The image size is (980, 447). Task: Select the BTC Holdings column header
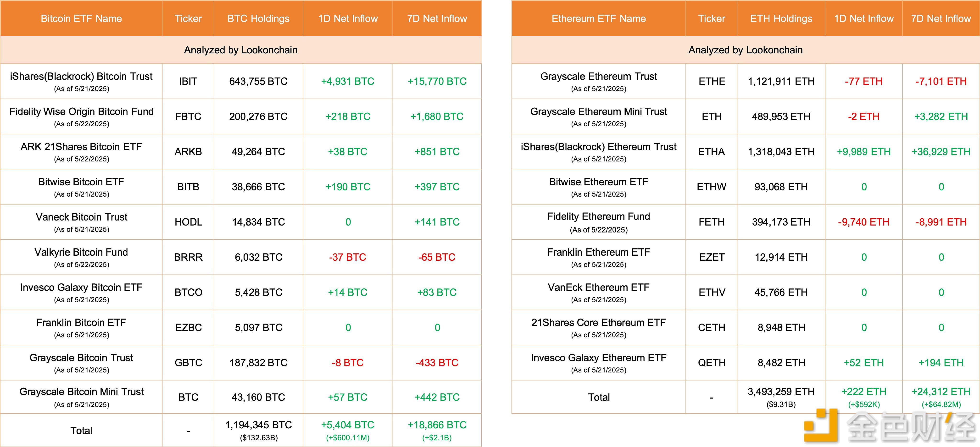pyautogui.click(x=258, y=19)
